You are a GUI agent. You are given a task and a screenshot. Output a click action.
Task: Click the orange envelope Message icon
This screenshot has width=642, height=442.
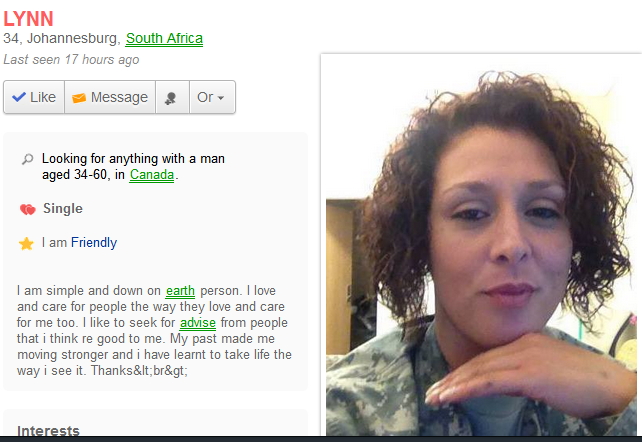79,98
